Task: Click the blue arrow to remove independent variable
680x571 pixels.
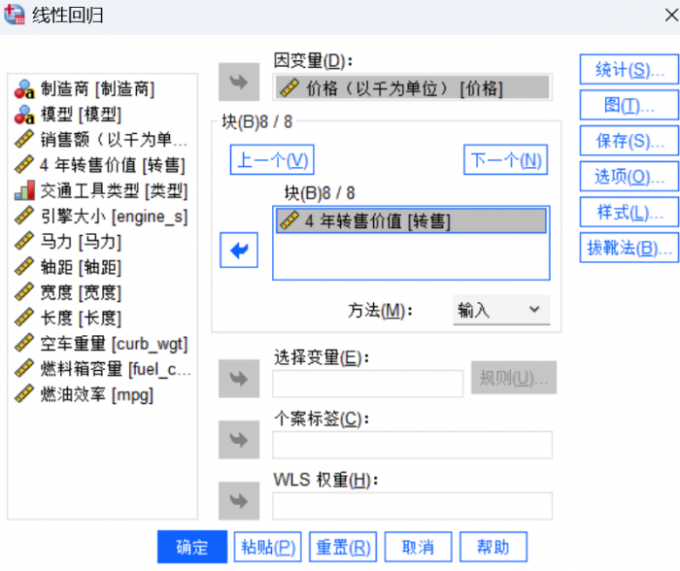Action: [x=239, y=250]
